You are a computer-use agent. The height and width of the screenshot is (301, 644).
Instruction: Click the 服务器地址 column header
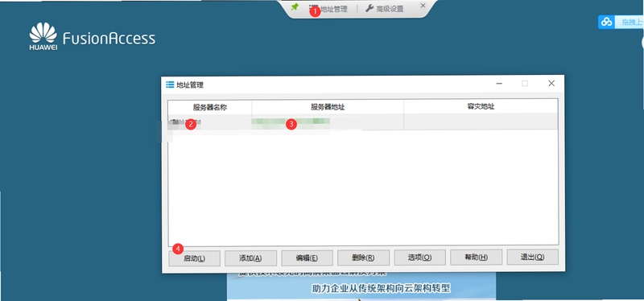328,107
